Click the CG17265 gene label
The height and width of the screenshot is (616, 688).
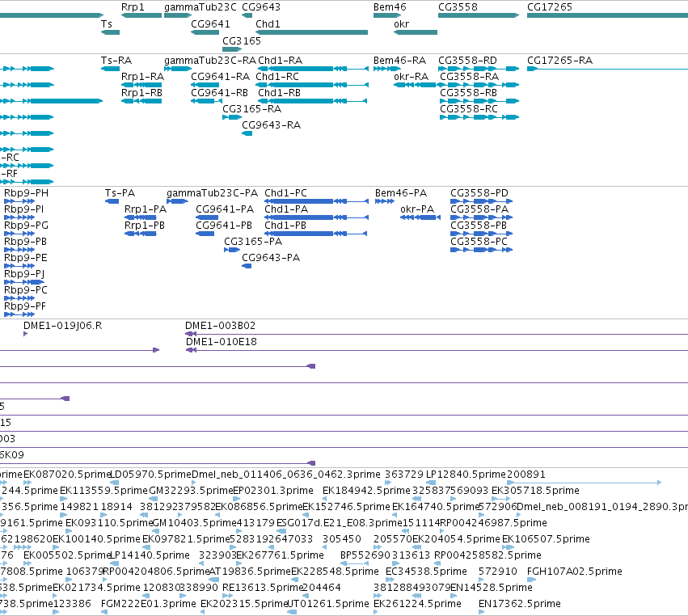point(550,7)
